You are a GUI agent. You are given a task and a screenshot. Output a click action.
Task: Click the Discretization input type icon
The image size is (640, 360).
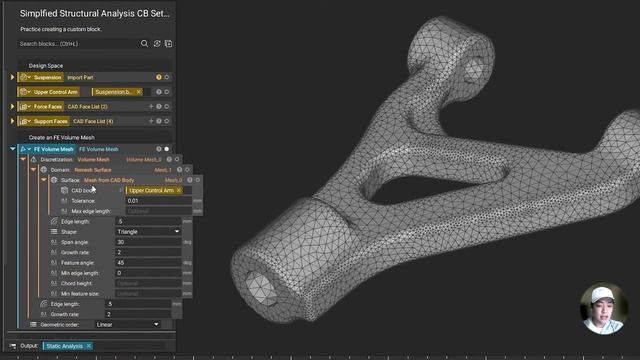click(x=34, y=159)
